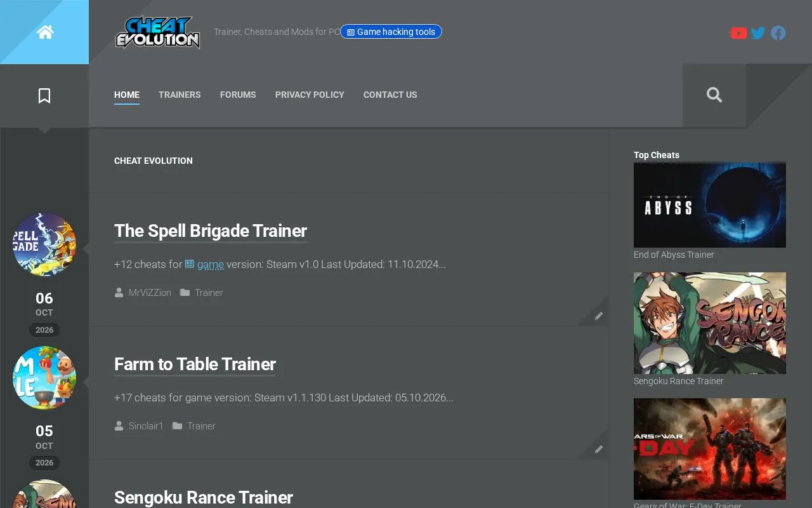Viewport: 812px width, 508px height.
Task: Open The Spell Brigade Trainer post title
Action: 211,231
